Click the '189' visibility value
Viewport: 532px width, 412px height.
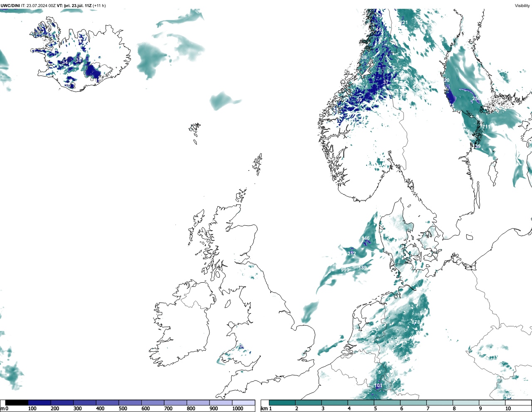(x=363, y=268)
